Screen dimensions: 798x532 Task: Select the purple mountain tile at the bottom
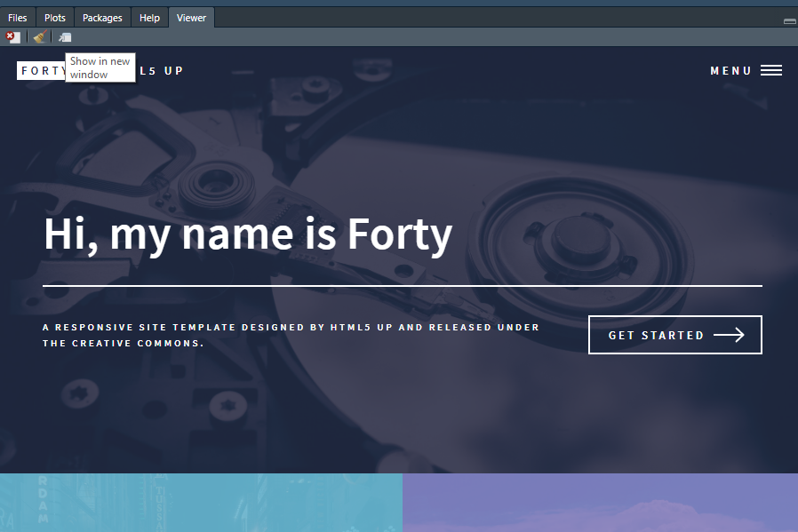pyautogui.click(x=600, y=503)
